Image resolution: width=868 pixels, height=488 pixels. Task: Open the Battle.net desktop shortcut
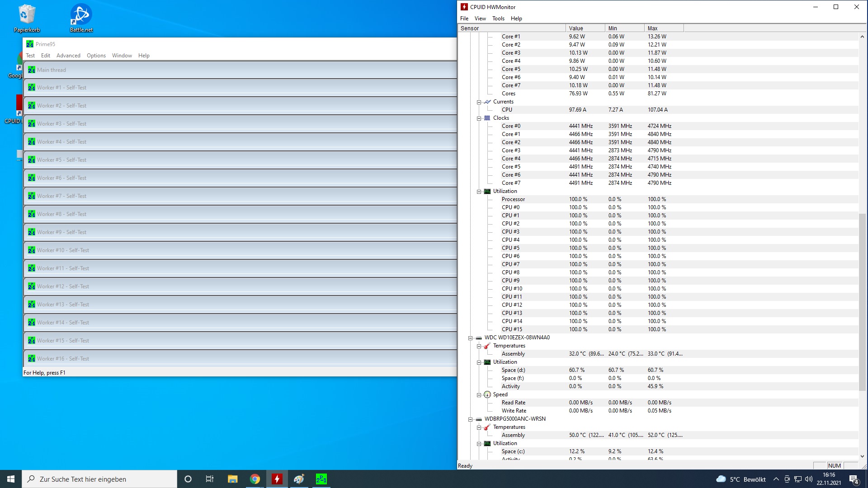click(81, 18)
